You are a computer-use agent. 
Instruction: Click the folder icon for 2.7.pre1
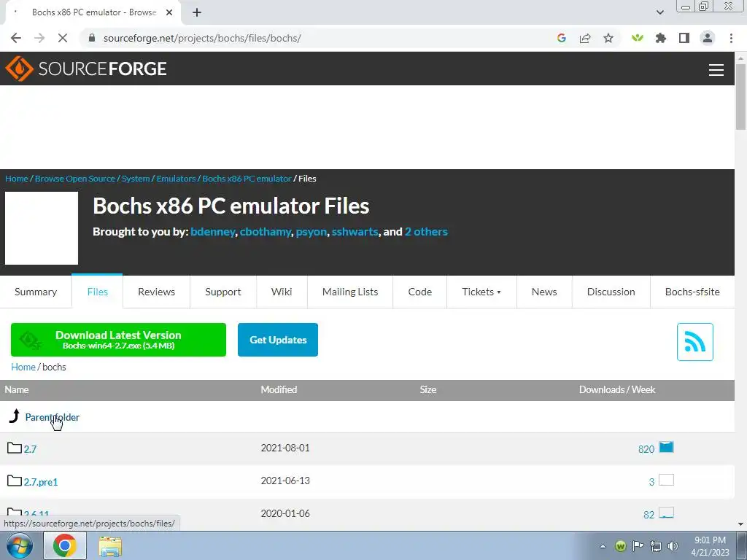(x=15, y=481)
